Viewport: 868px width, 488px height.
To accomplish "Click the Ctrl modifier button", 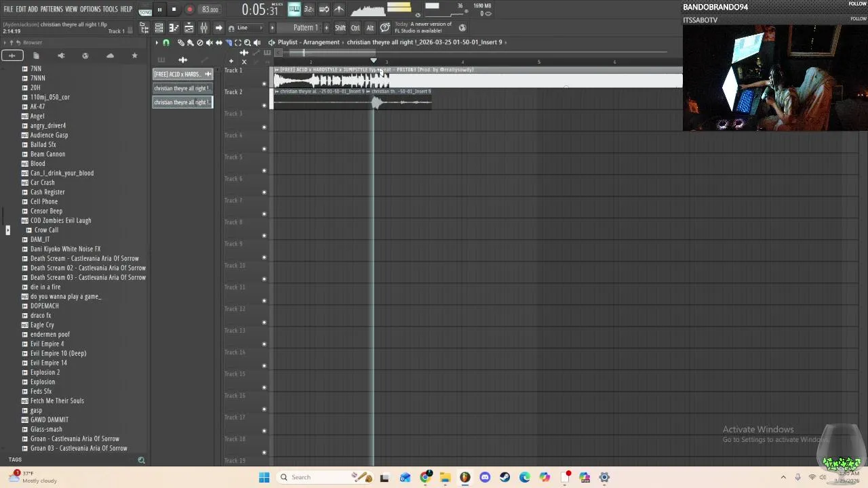I will (355, 28).
